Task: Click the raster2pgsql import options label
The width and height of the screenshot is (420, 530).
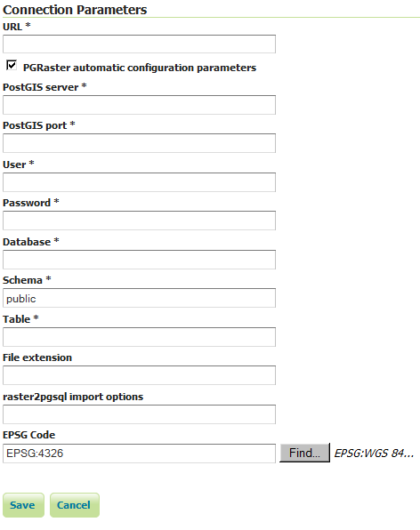Action: (x=73, y=397)
